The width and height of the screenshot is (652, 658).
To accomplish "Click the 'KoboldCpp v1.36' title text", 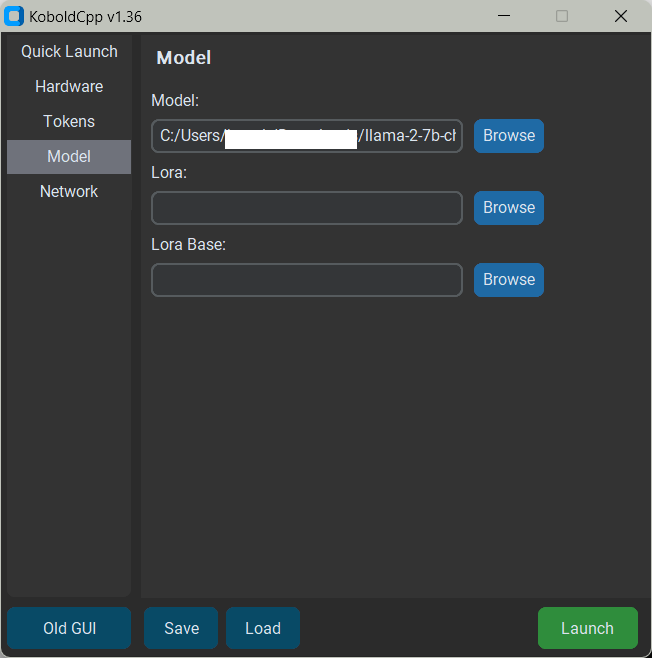I will click(x=86, y=17).
